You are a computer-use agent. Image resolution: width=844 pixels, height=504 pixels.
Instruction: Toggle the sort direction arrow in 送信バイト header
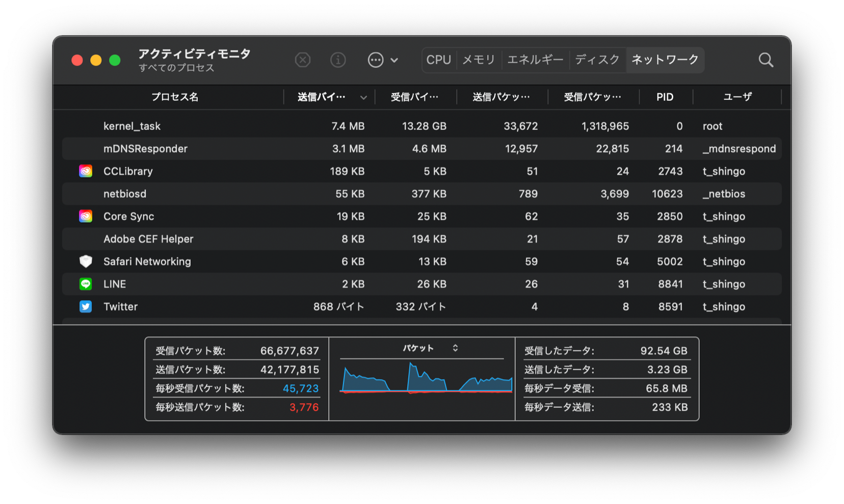click(x=363, y=97)
